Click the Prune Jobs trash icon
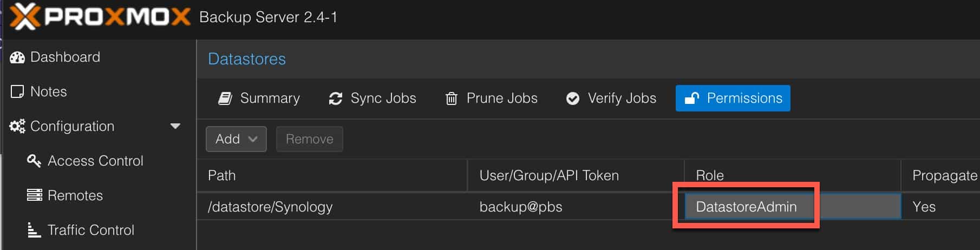The width and height of the screenshot is (980, 250). pyautogui.click(x=451, y=98)
